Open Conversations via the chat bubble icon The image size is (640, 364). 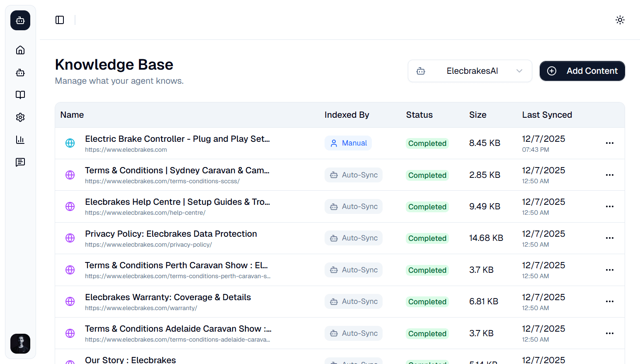click(x=20, y=162)
